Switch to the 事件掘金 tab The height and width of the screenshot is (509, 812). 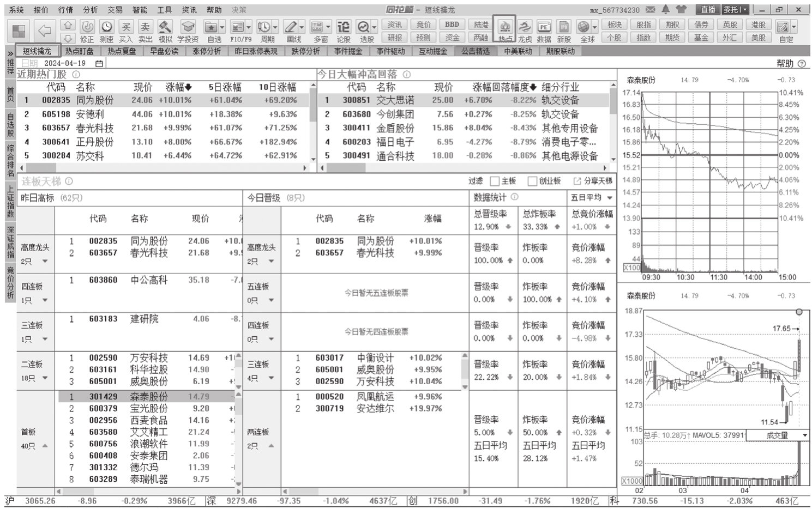click(x=348, y=51)
